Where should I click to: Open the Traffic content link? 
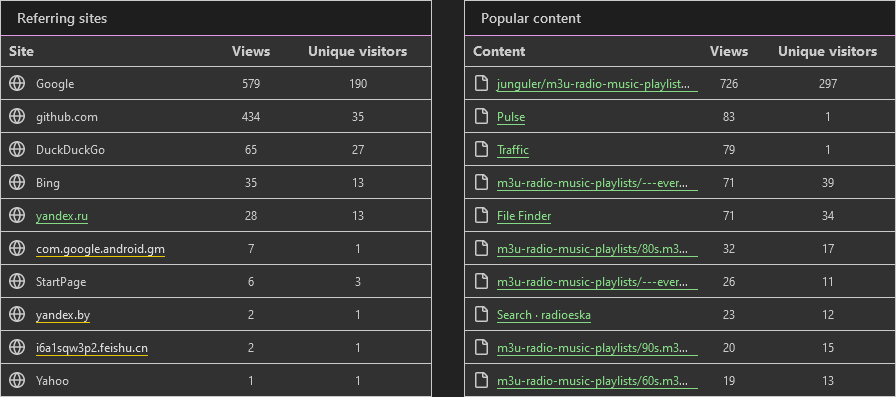[x=513, y=150]
